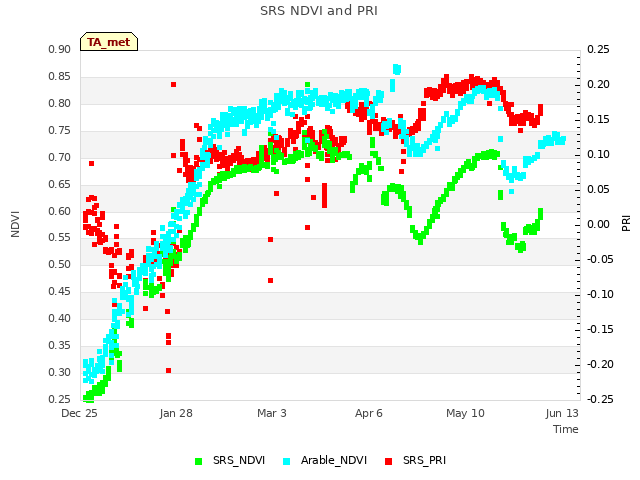The width and height of the screenshot is (640, 480).
Task: Click the 0.80 NDVI axis value
Action: tap(60, 103)
